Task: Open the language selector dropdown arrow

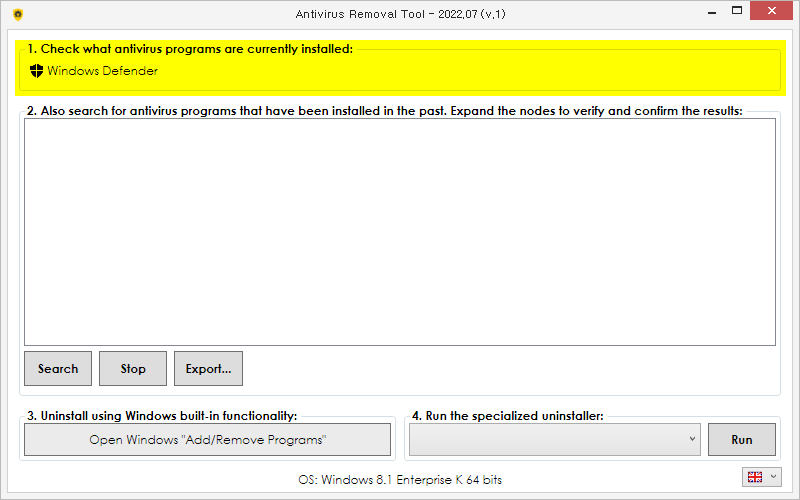Action: click(773, 477)
